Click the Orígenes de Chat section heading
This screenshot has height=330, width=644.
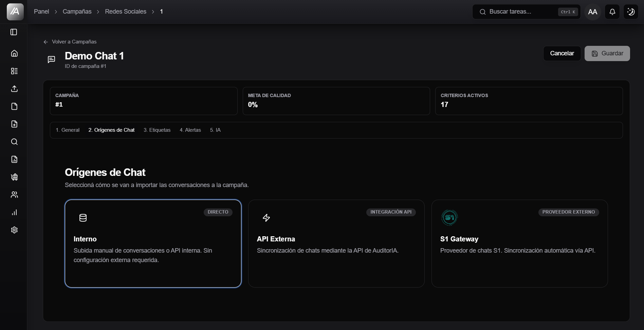coord(105,172)
